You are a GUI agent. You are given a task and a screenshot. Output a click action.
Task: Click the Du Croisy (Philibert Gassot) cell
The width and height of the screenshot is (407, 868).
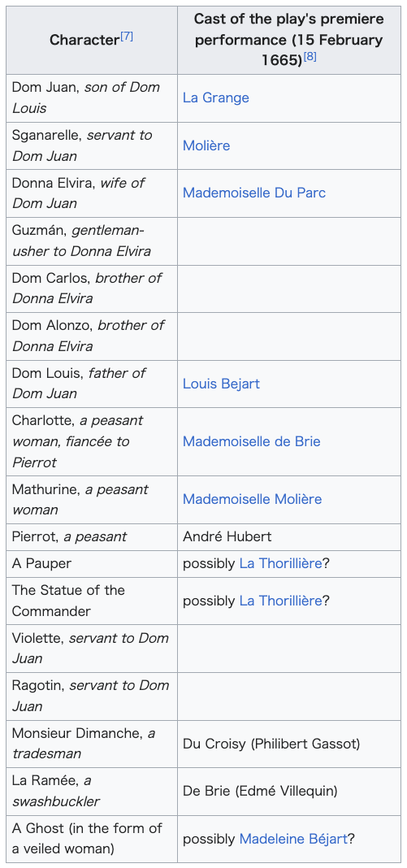(289, 744)
